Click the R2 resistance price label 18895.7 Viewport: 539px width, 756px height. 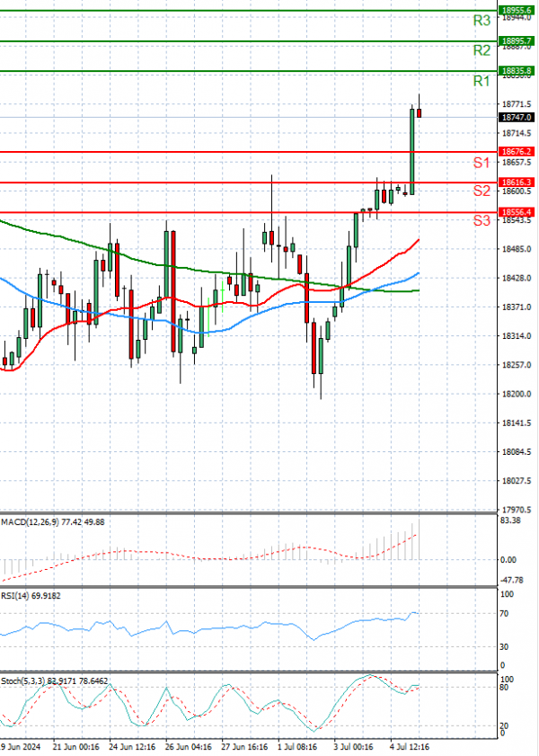517,41
